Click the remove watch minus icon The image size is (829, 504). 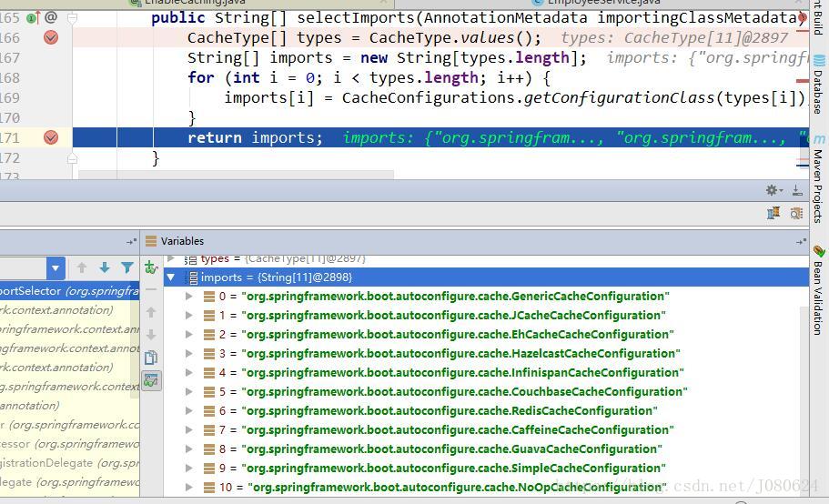[x=151, y=289]
